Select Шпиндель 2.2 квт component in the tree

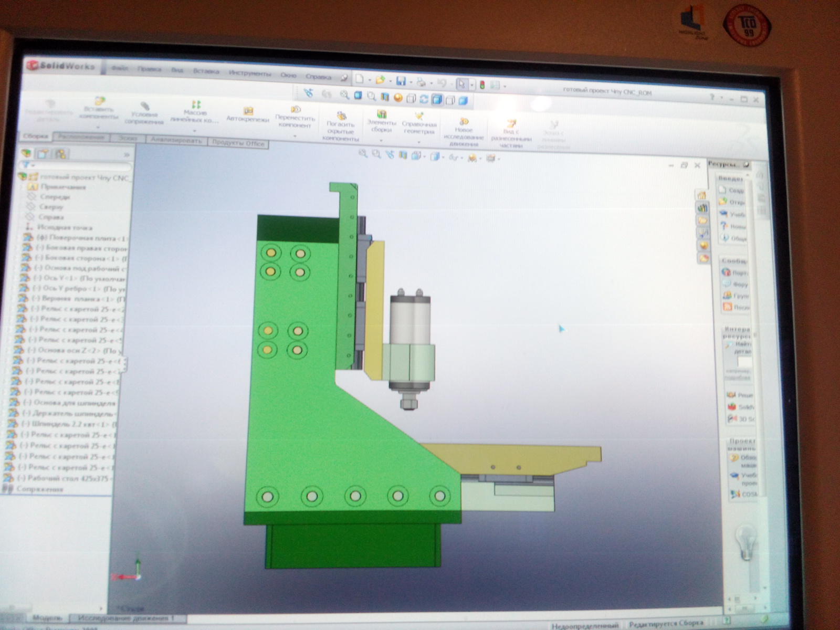(62, 424)
